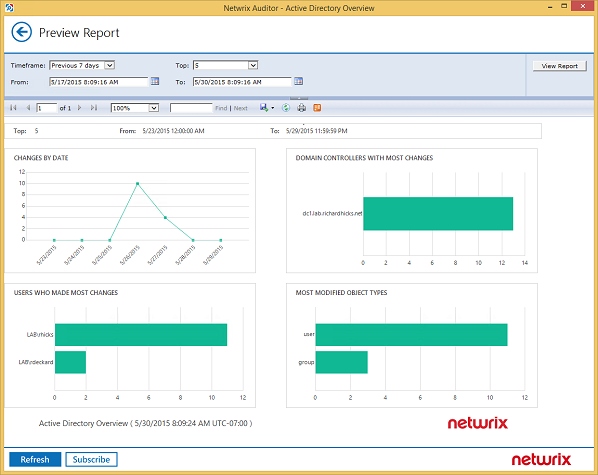
Task: Open the export save icon menu
Action: (264, 108)
